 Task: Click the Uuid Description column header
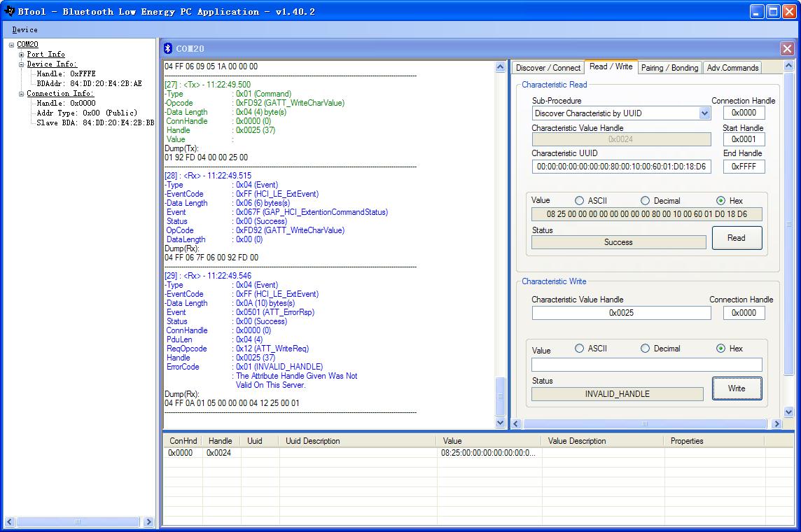(358, 440)
